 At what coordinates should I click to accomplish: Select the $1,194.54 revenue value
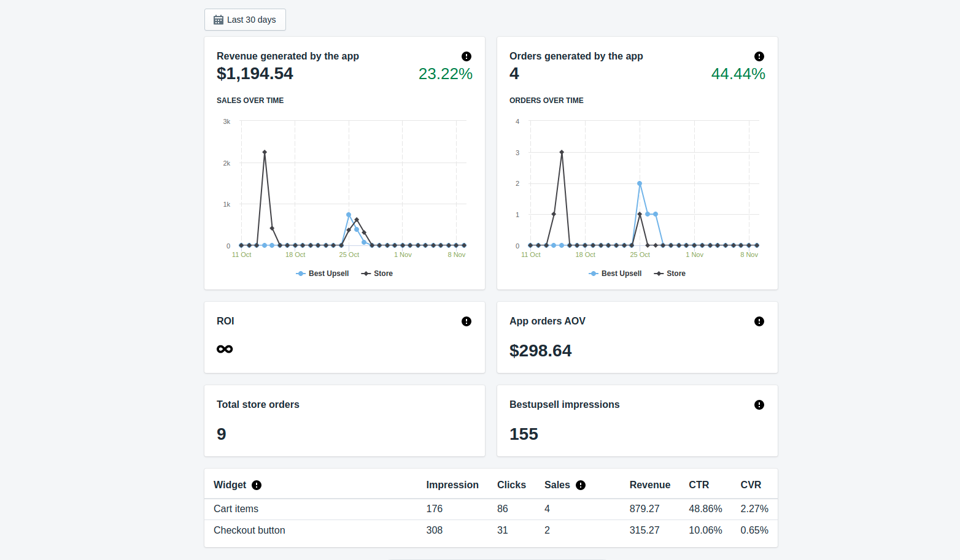pyautogui.click(x=255, y=74)
